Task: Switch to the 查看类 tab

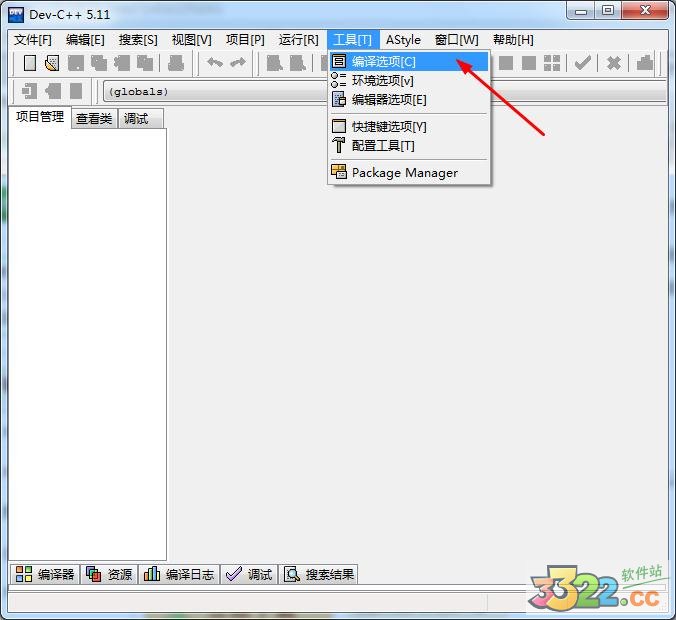Action: click(x=94, y=118)
